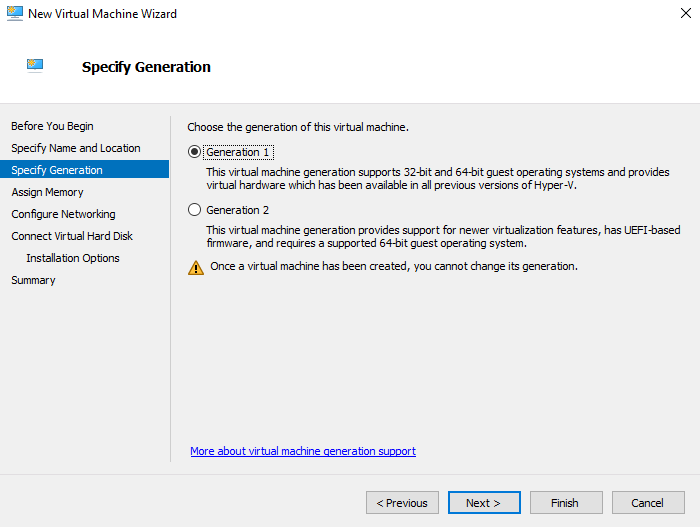Open virtual machine generation support link
700x527 pixels.
pyautogui.click(x=303, y=451)
